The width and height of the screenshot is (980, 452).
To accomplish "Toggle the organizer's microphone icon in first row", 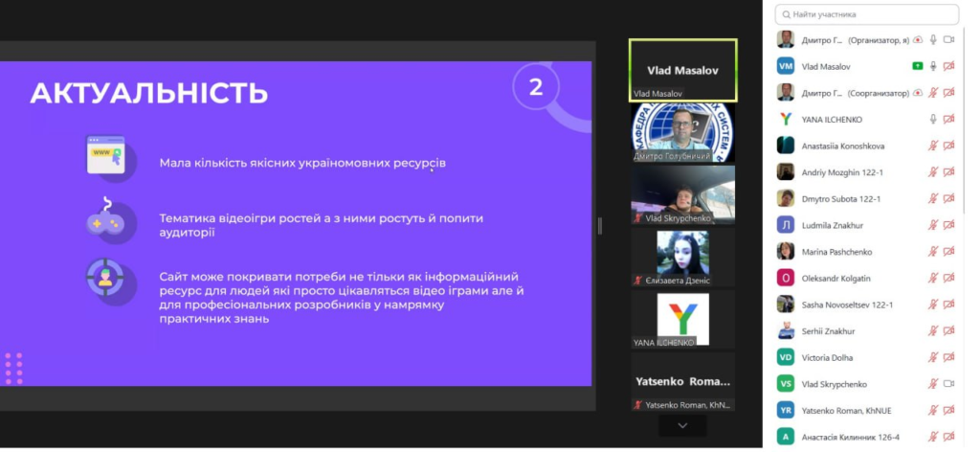I will coord(933,39).
